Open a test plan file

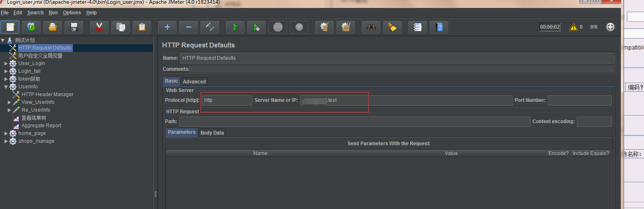(52, 27)
